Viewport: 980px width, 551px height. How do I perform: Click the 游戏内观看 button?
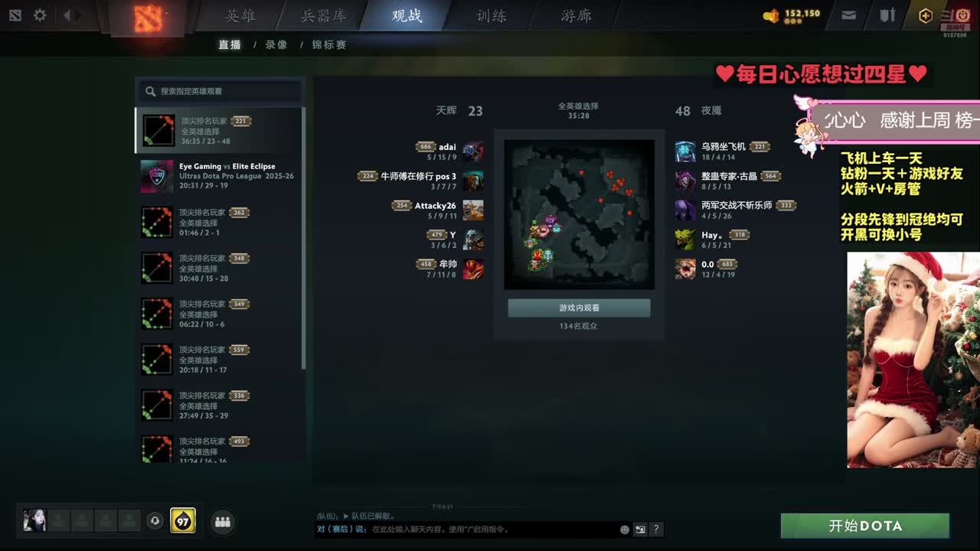click(x=579, y=308)
